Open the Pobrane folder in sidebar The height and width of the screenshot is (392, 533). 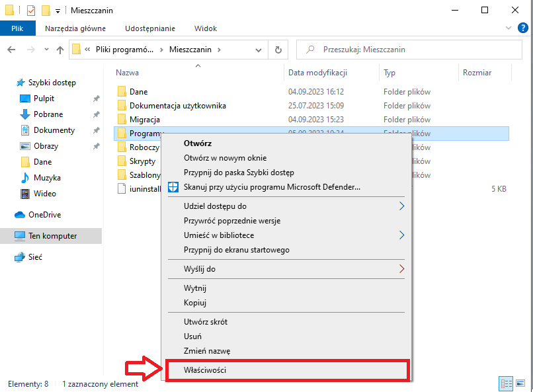tap(48, 114)
